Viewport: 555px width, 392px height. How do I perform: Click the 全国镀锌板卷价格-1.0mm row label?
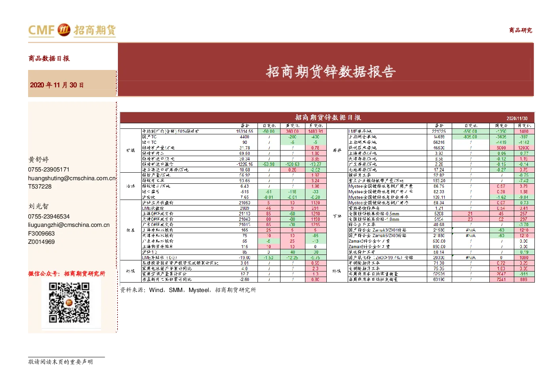pyautogui.click(x=374, y=219)
